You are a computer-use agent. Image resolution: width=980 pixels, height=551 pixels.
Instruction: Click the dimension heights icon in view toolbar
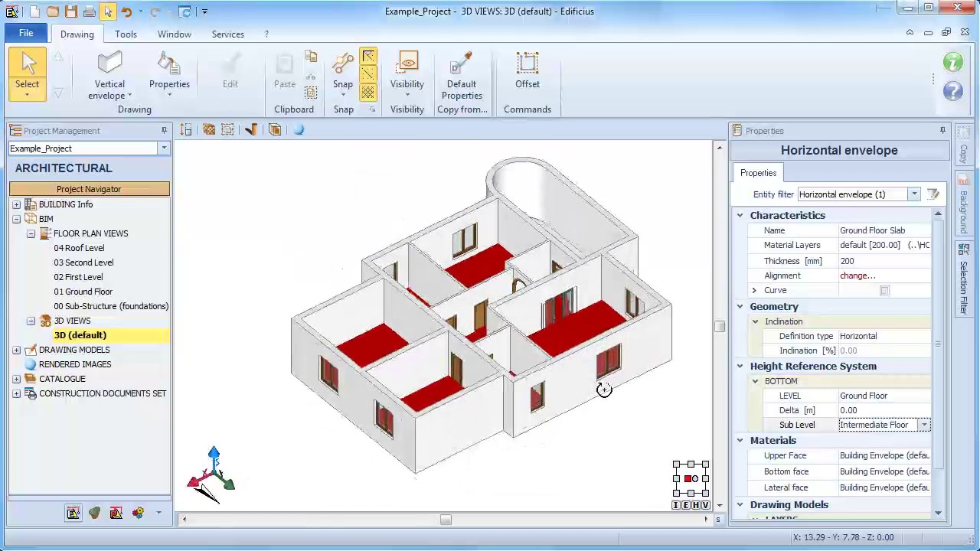click(186, 130)
